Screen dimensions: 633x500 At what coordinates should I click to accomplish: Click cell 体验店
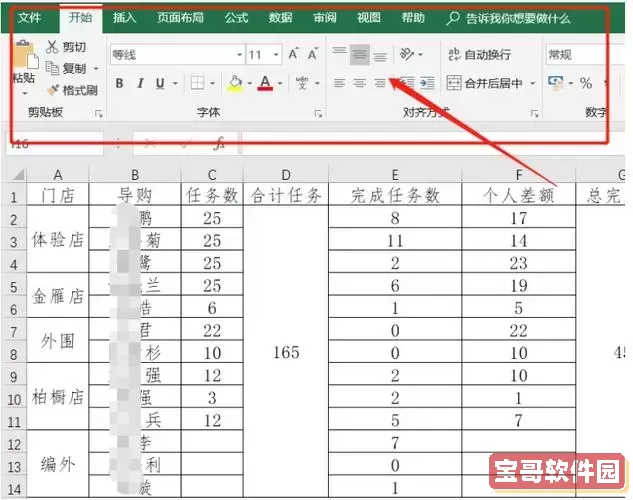[58, 240]
